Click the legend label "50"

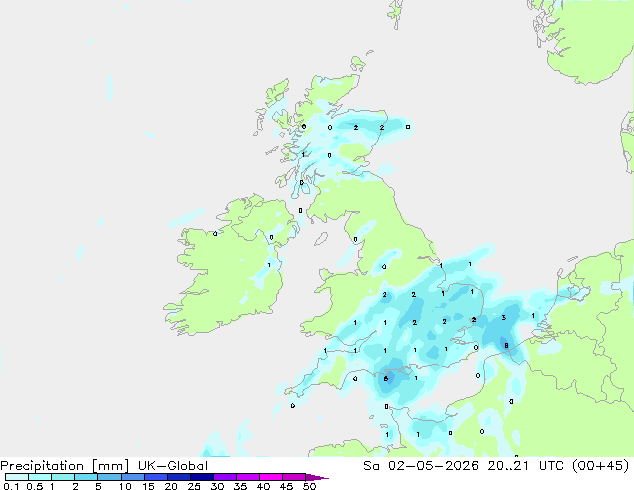point(309,486)
